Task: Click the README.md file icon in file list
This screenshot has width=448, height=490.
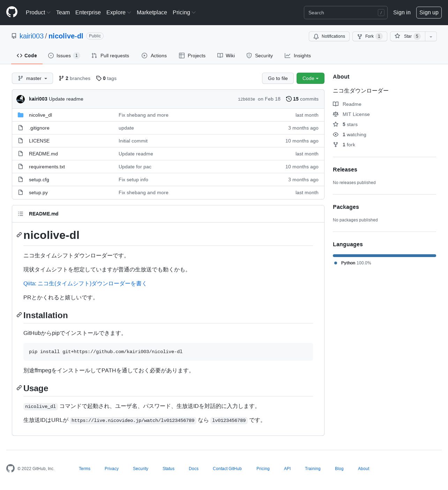Action: [x=21, y=154]
